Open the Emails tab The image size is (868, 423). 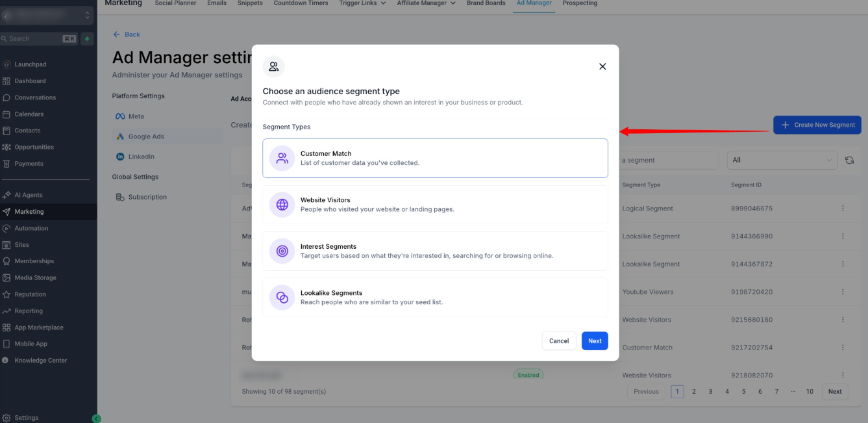217,3
